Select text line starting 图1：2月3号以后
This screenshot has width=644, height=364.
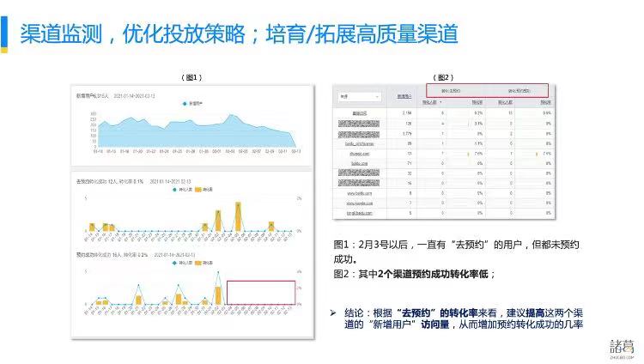click(456, 245)
